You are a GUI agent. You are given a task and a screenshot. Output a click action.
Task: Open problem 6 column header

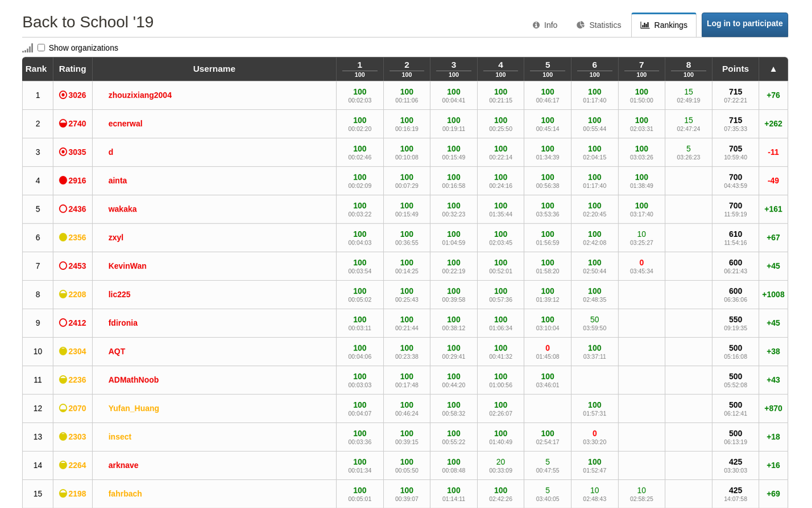click(x=594, y=69)
